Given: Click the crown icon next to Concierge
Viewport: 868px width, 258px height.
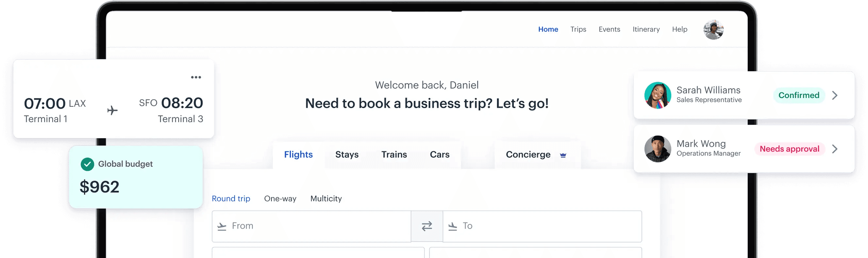Looking at the screenshot, I should pyautogui.click(x=563, y=155).
